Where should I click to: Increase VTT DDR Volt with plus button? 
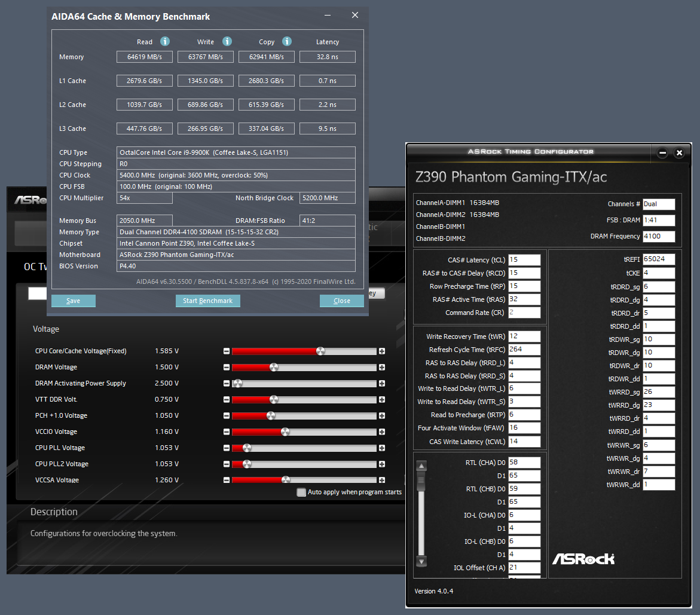click(x=382, y=399)
